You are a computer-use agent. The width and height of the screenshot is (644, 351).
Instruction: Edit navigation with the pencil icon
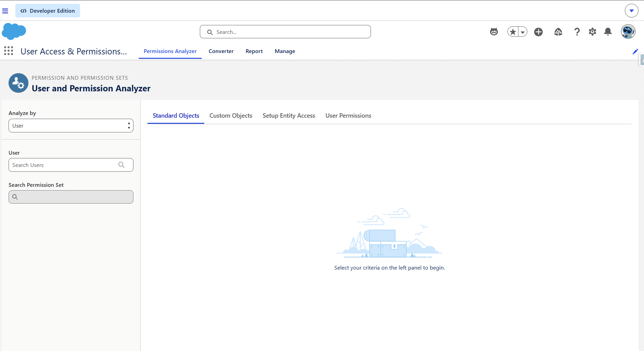point(635,52)
